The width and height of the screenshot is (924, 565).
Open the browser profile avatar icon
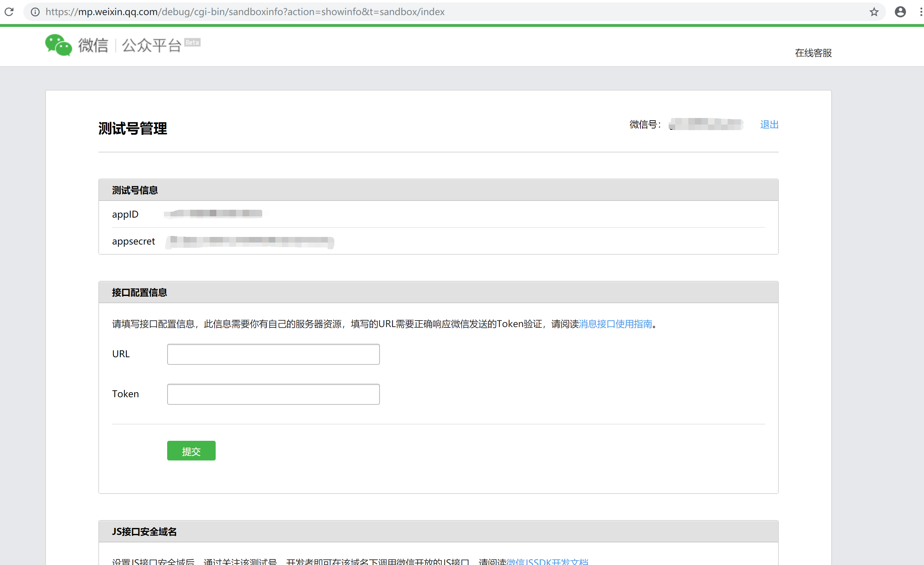click(900, 12)
